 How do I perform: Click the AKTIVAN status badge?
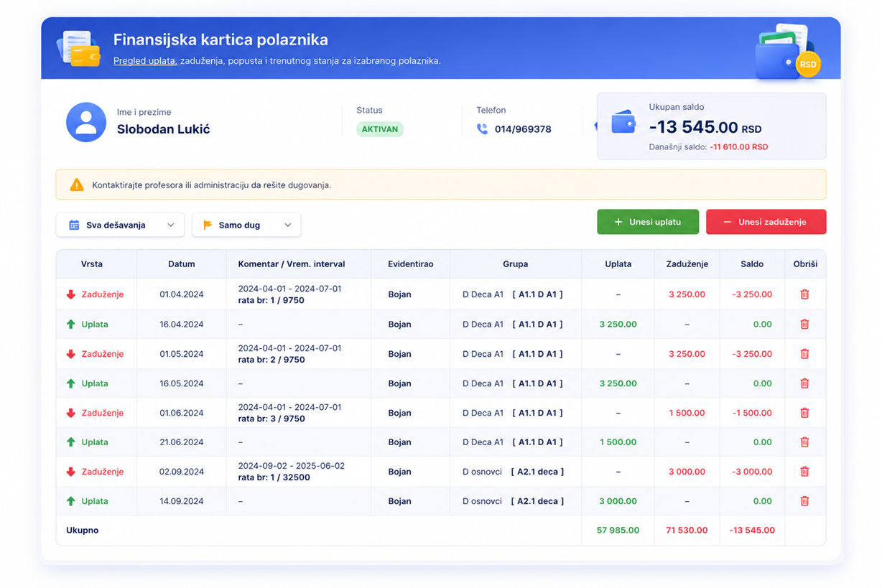point(380,129)
